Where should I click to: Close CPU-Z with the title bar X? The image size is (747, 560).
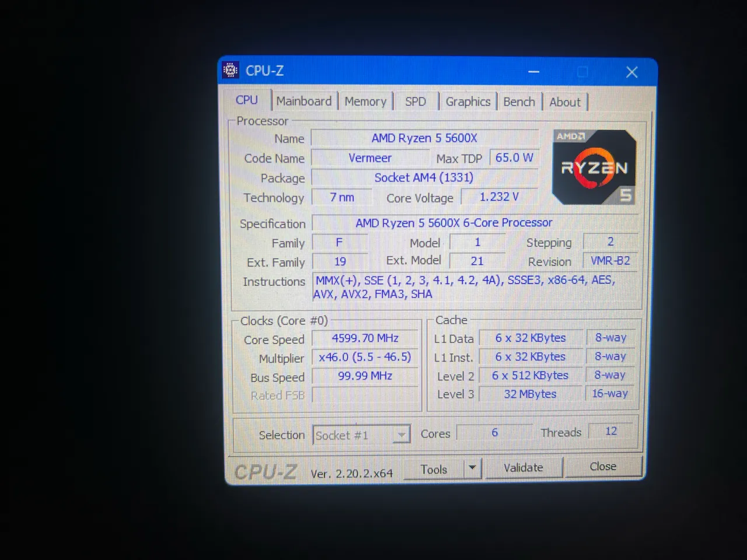pyautogui.click(x=631, y=72)
